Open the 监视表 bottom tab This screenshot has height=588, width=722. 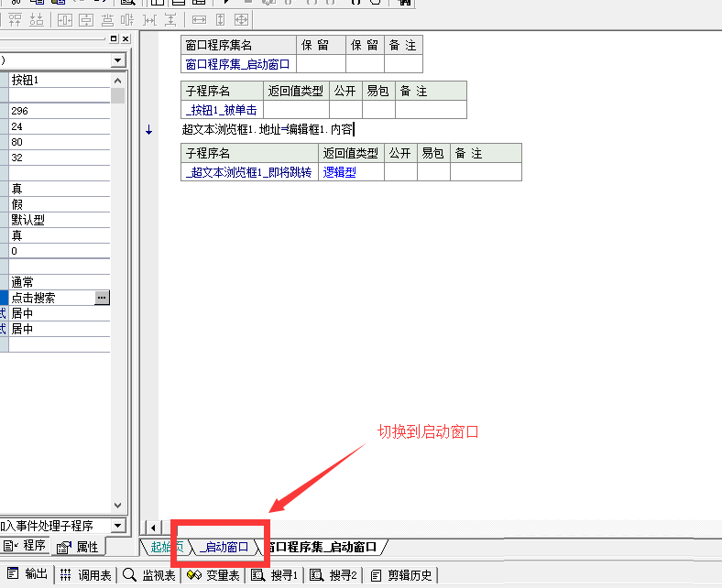pyautogui.click(x=149, y=574)
